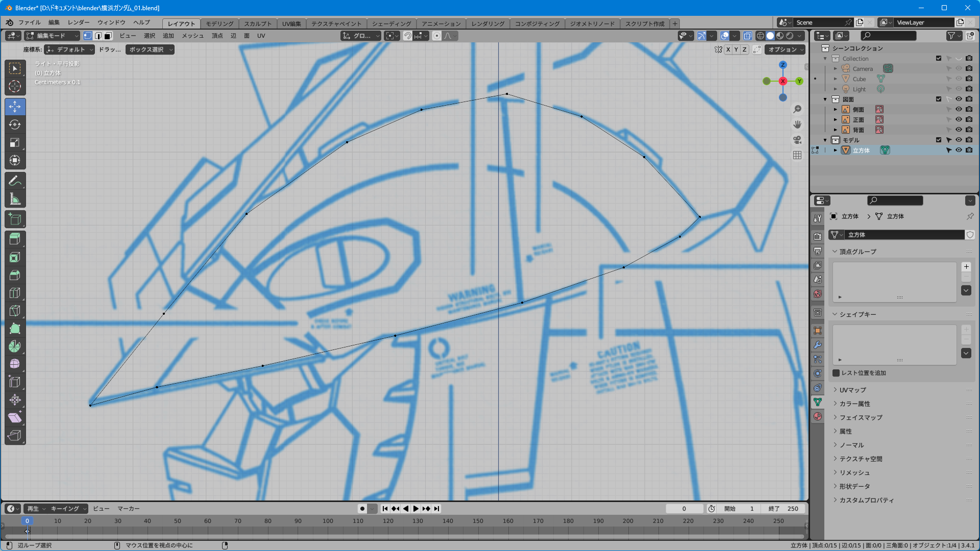Activate the Annotate pencil tool
Image resolution: width=980 pixels, height=551 pixels.
15,181
